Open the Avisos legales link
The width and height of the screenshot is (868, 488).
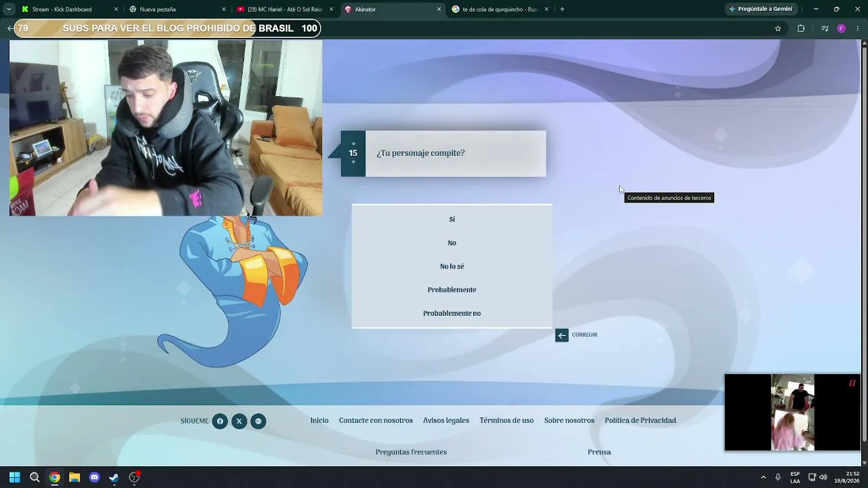point(446,421)
